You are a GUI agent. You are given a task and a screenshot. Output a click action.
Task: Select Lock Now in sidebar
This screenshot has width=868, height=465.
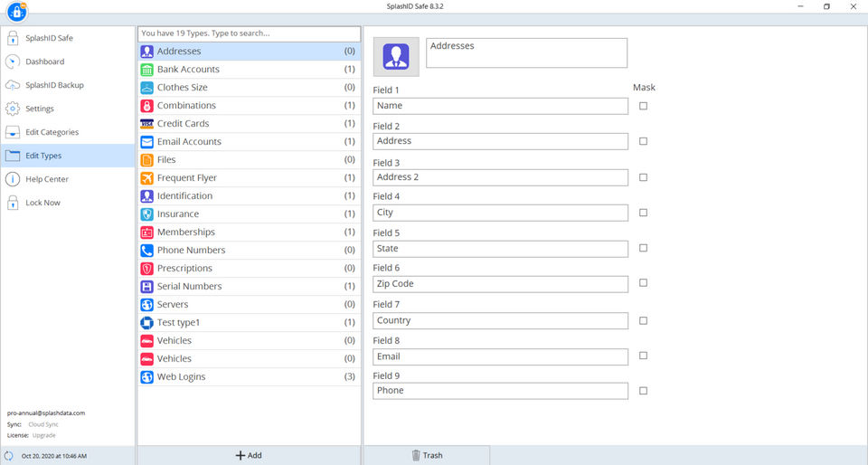pos(68,203)
